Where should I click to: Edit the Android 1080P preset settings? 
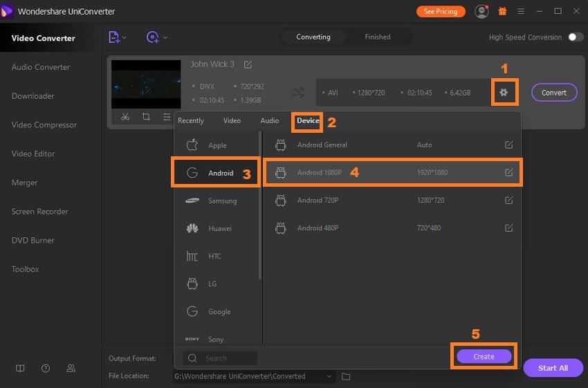click(x=509, y=172)
